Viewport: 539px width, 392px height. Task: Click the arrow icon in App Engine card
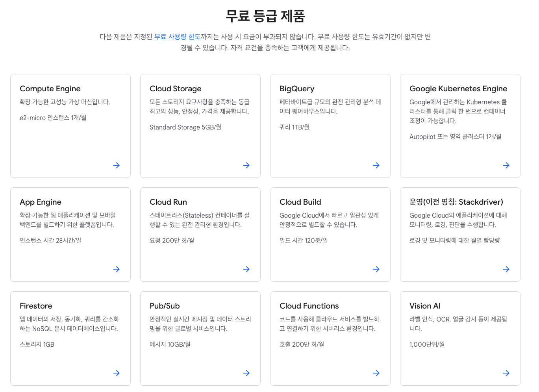coord(117,269)
